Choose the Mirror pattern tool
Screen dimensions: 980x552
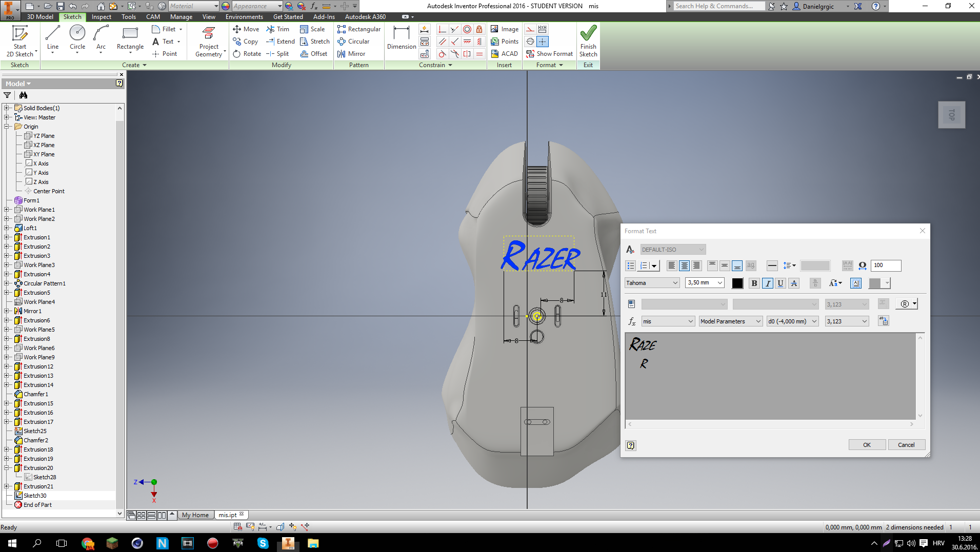(352, 54)
